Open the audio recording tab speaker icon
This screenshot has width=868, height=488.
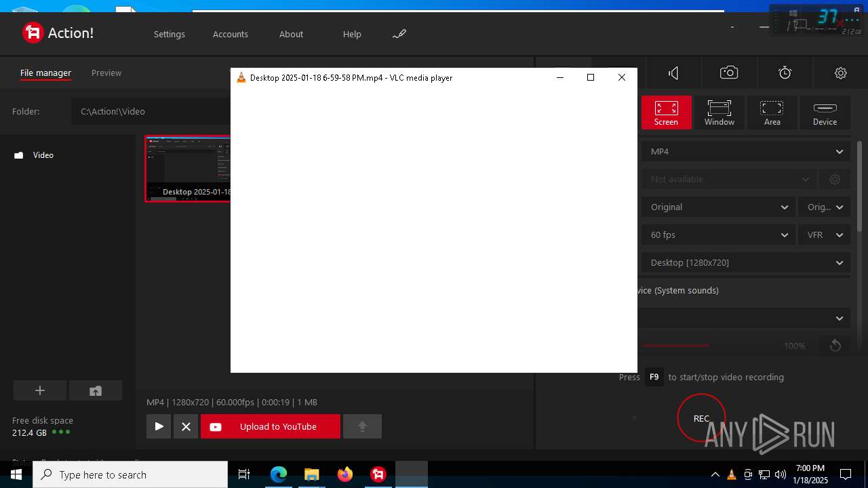point(673,73)
